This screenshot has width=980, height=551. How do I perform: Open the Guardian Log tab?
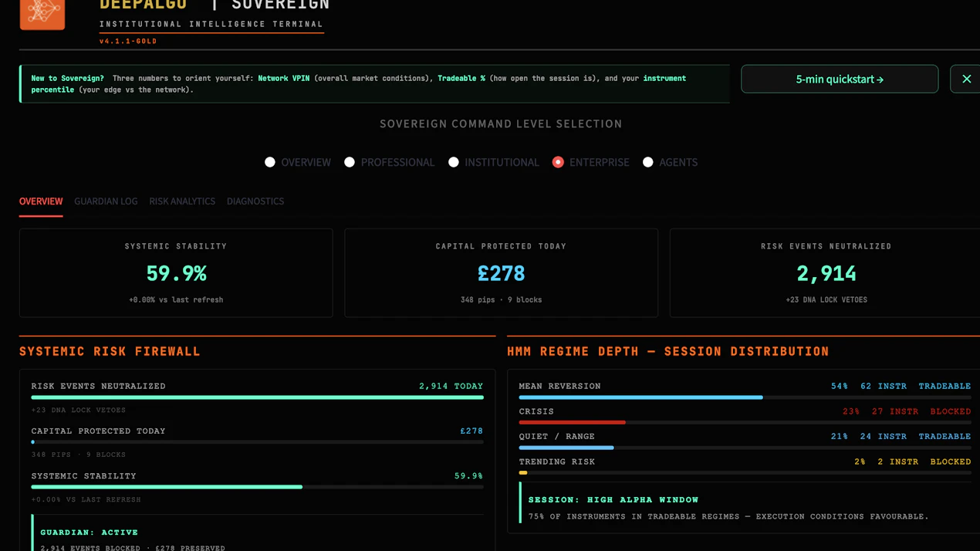tap(106, 201)
